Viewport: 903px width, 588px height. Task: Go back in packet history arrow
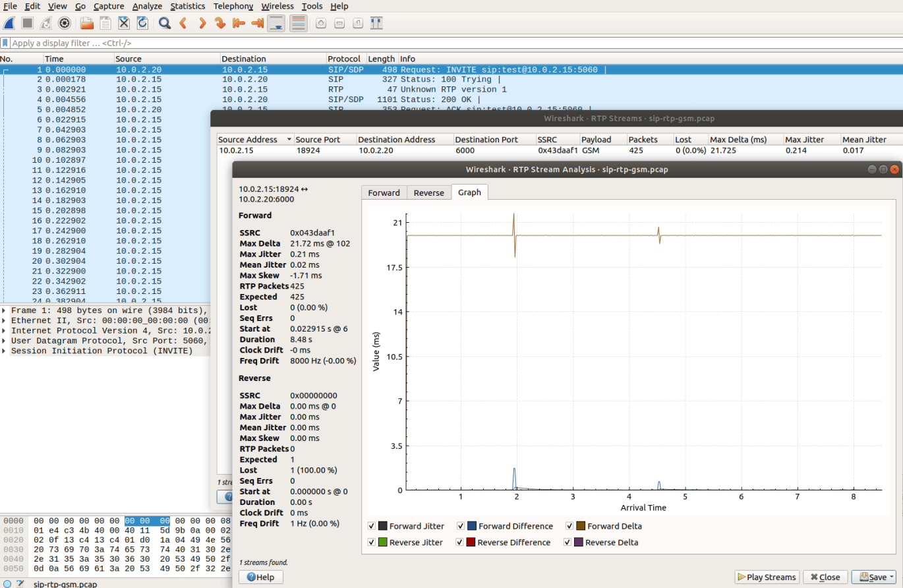click(x=183, y=24)
